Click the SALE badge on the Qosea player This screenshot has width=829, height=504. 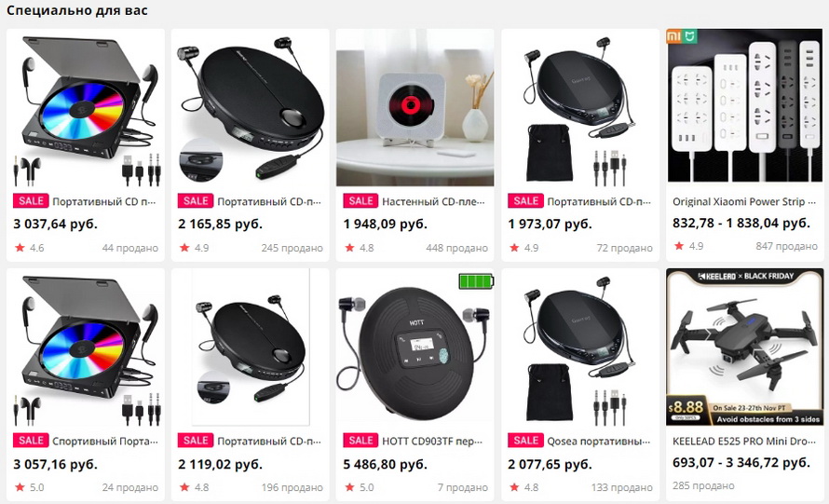tap(525, 441)
